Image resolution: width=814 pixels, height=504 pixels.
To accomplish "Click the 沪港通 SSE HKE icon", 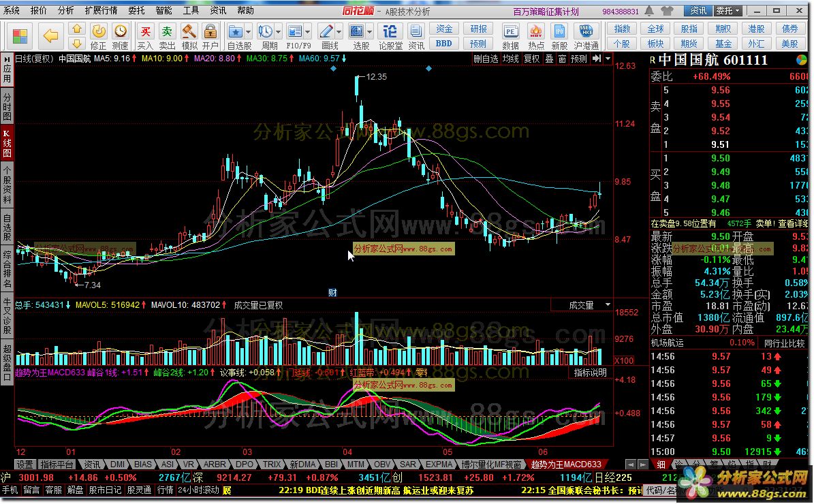I will tap(586, 31).
